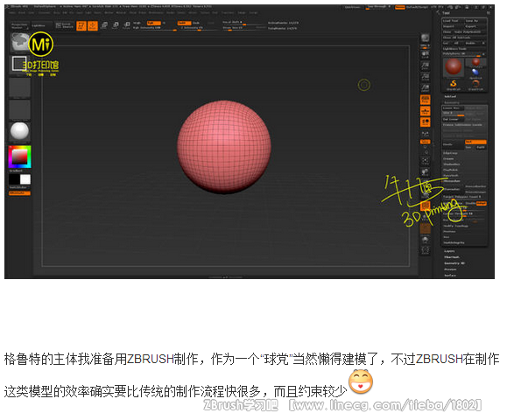The image size is (514, 420).
Task: Expand the Surface section
Action: click(x=450, y=276)
